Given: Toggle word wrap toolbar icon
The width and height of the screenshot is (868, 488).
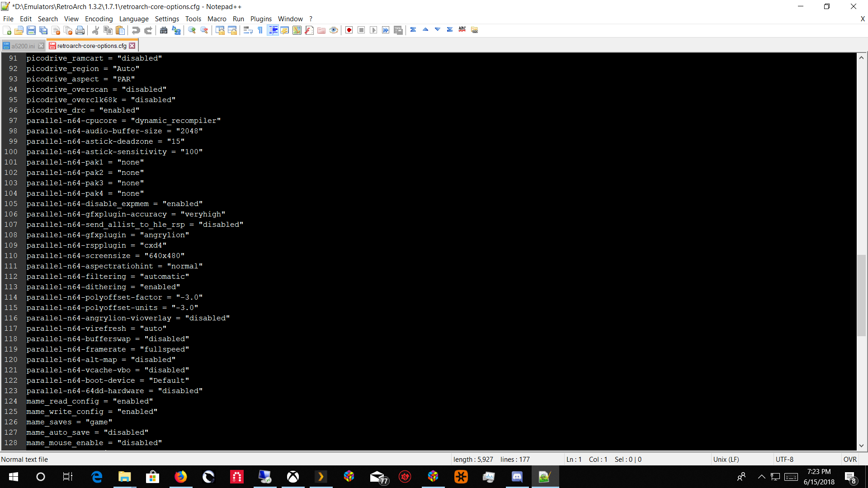Looking at the screenshot, I should (x=248, y=30).
